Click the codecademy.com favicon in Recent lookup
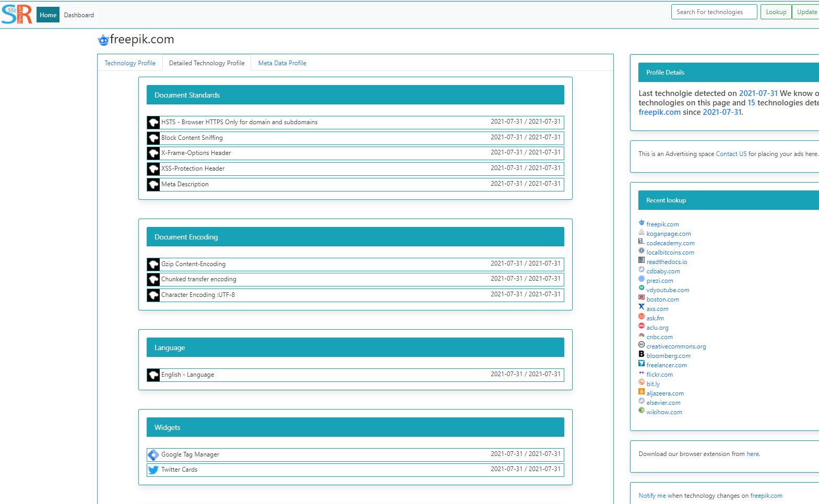Viewport: 819px width, 504px height. tap(642, 242)
